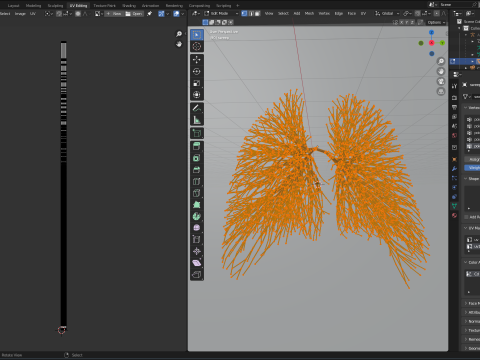The height and width of the screenshot is (360, 480).
Task: Click the pan hand in 3D viewport
Action: tap(441, 71)
